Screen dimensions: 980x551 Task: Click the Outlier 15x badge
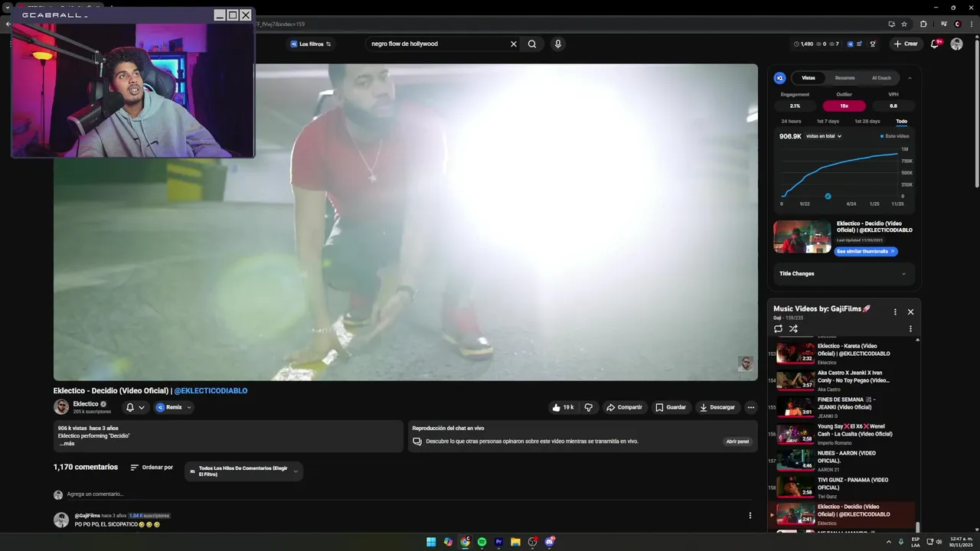(x=844, y=106)
